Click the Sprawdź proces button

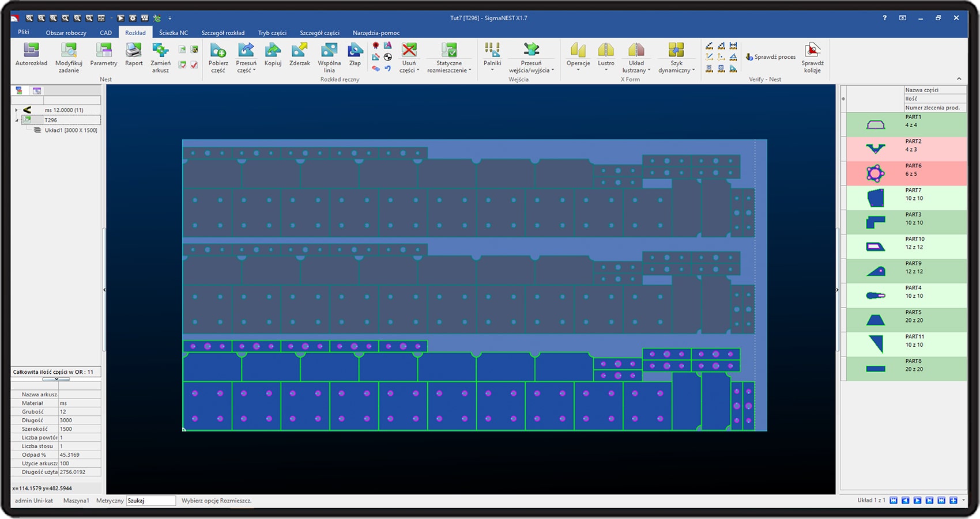point(770,57)
